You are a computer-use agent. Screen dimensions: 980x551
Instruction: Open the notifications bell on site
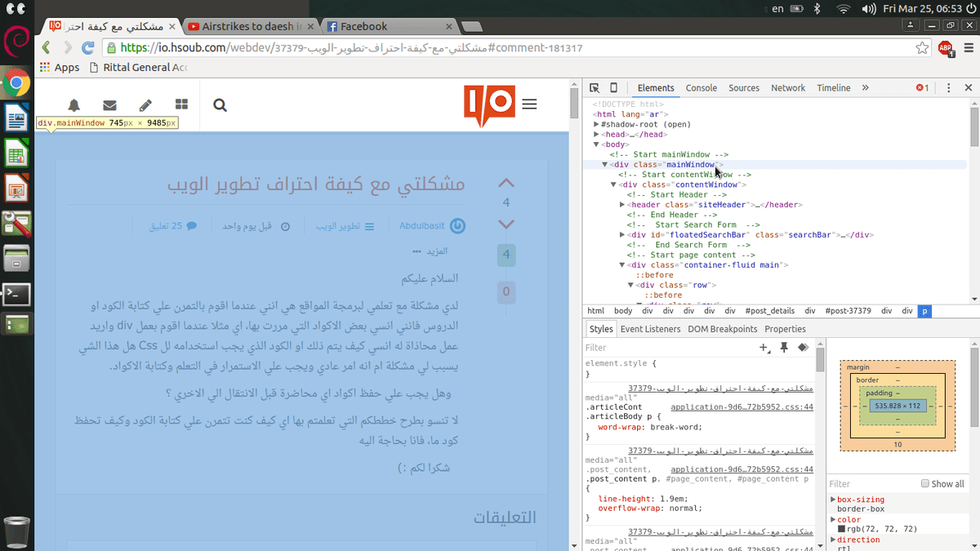click(74, 105)
